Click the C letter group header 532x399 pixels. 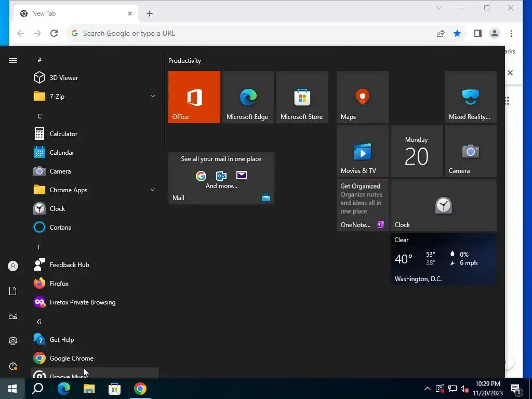coord(39,116)
